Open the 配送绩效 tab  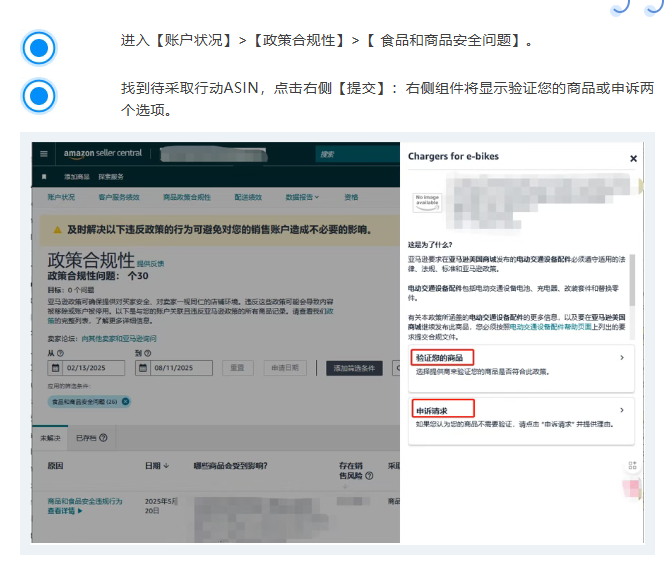[248, 197]
